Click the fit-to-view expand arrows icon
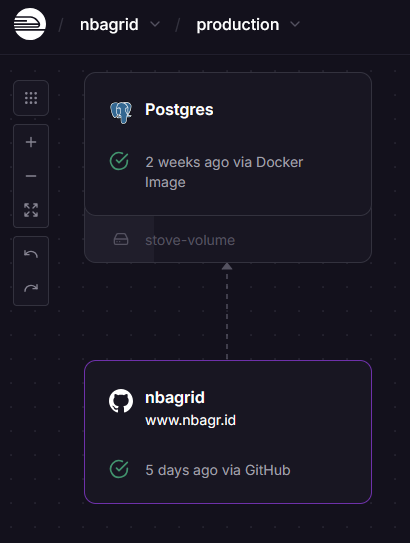 click(x=31, y=210)
